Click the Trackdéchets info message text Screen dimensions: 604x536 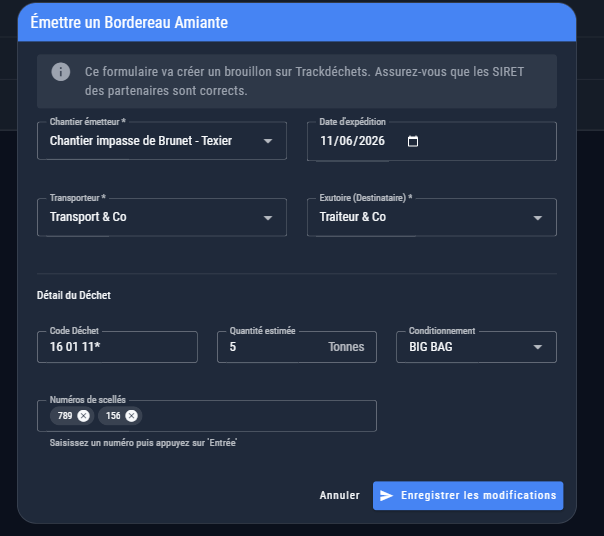(x=304, y=81)
